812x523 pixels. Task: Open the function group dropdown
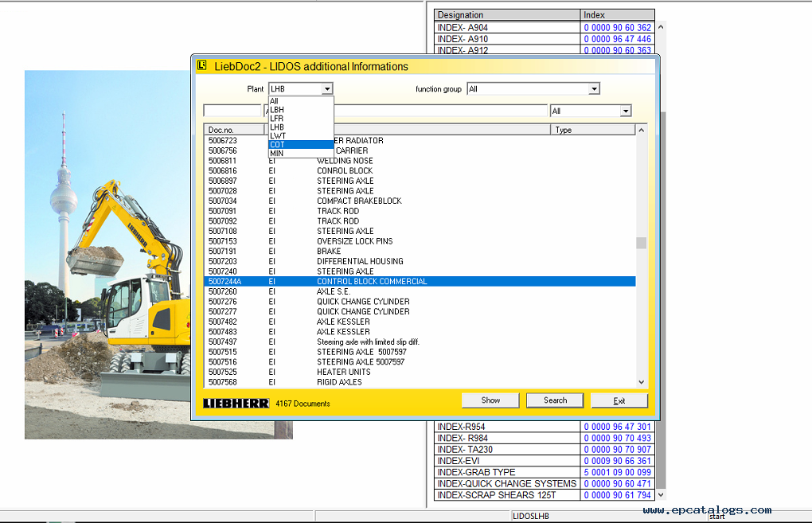[x=594, y=89]
